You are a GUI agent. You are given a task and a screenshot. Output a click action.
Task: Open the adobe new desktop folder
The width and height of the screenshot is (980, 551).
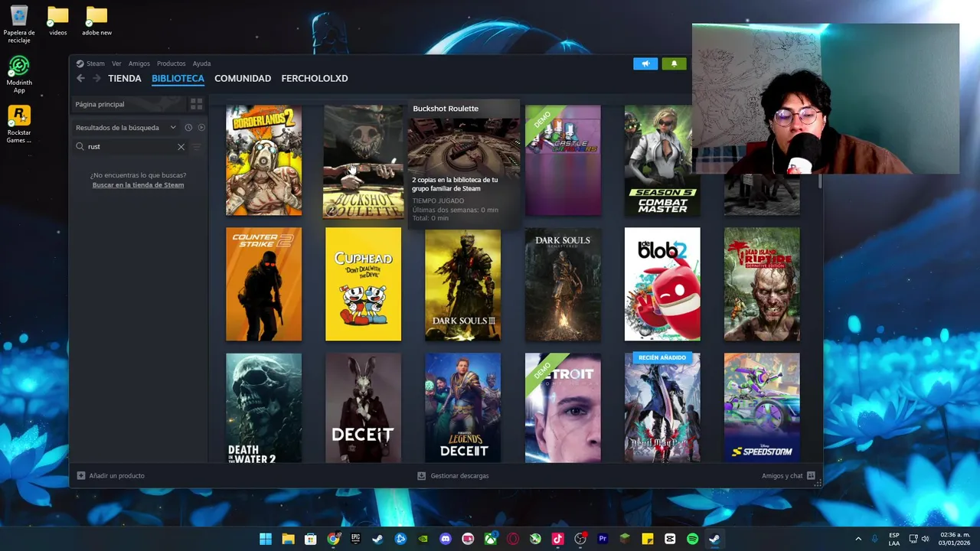tap(96, 21)
